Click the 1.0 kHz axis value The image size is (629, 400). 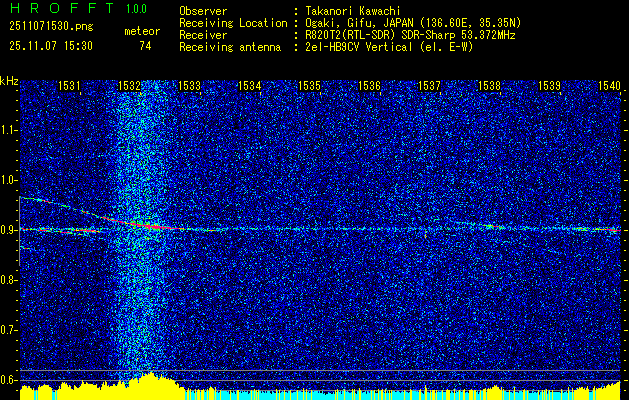pyautogui.click(x=9, y=180)
